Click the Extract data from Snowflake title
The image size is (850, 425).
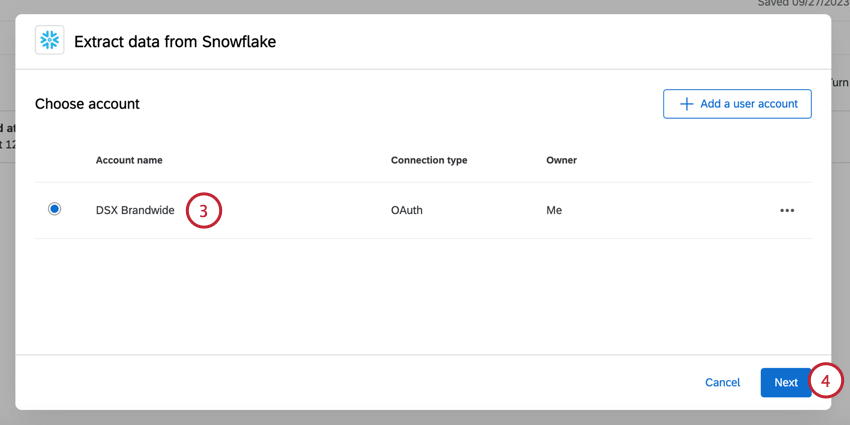(x=175, y=42)
